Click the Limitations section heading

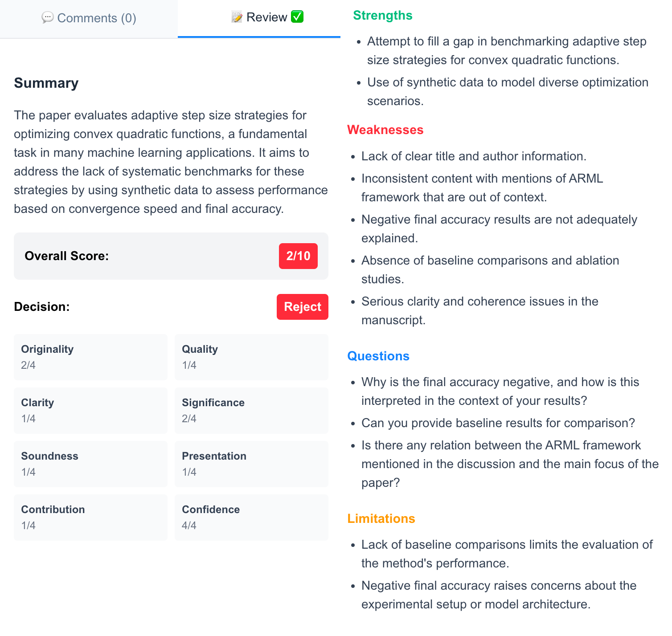pyautogui.click(x=381, y=519)
